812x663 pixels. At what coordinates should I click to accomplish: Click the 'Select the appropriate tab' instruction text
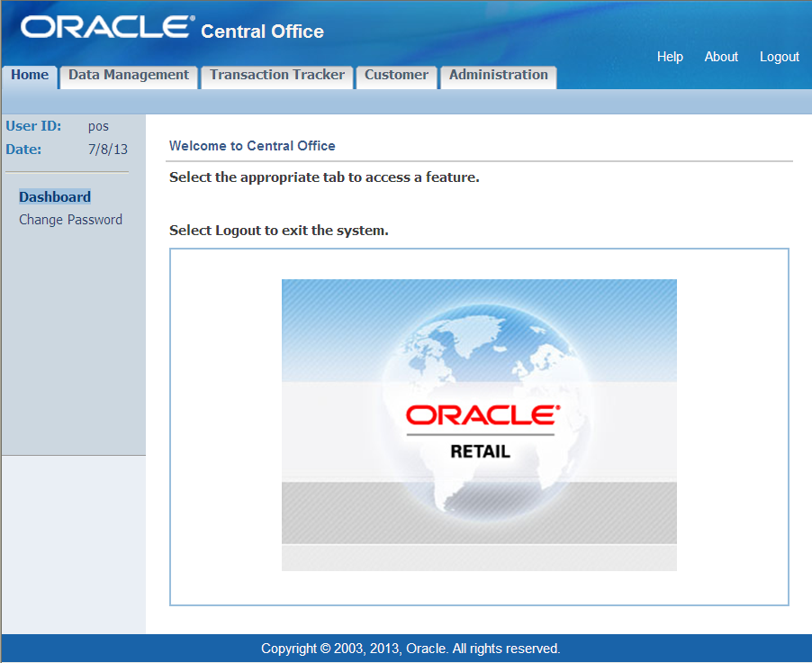324,177
